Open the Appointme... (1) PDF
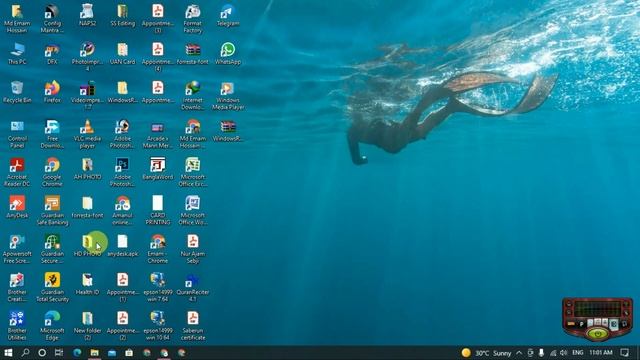The image size is (640, 360). pos(122,287)
